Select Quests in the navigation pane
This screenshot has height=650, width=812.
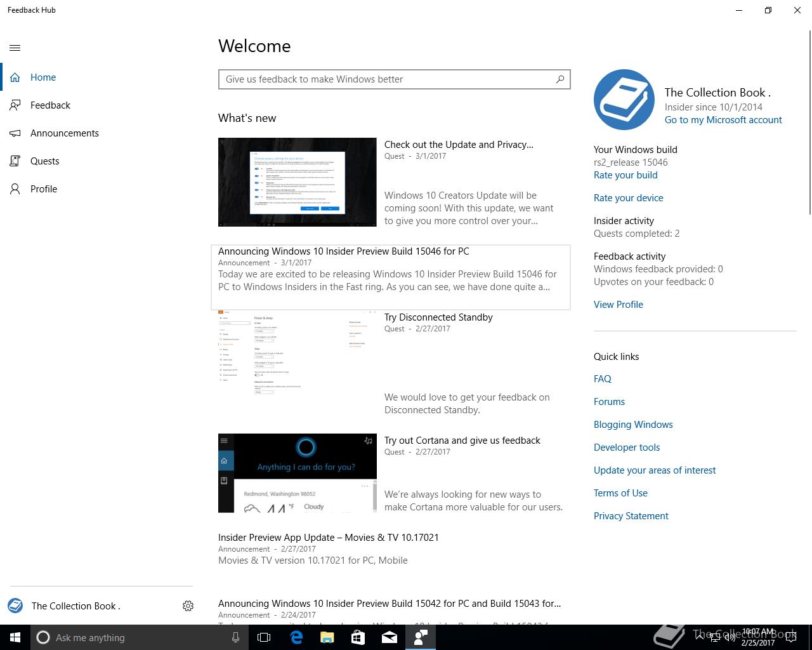(96, 161)
